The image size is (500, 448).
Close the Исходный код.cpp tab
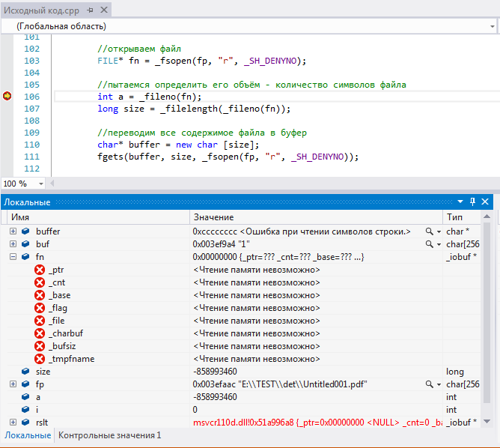pyautogui.click(x=103, y=10)
